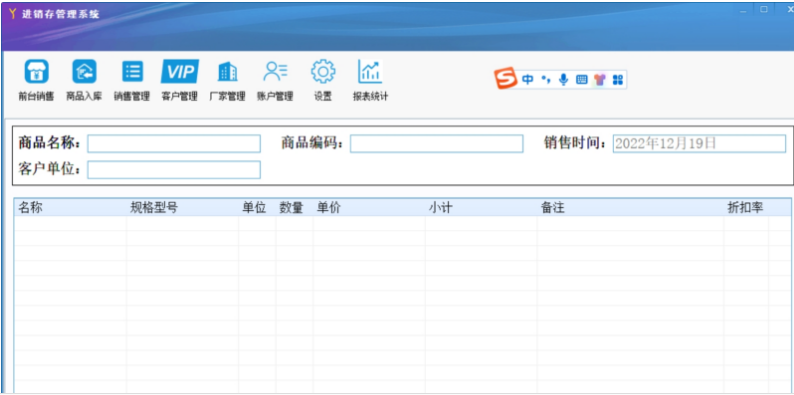Open the Sogou skin shirt icon

tap(600, 80)
